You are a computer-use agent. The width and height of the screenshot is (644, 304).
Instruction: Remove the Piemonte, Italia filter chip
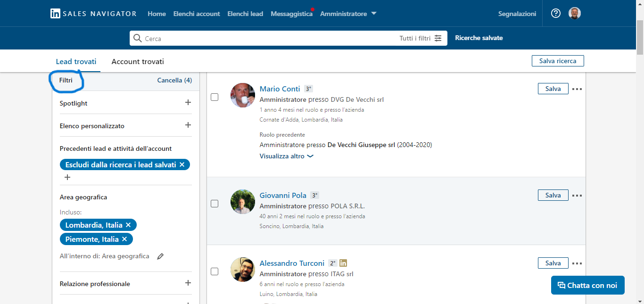click(x=124, y=239)
